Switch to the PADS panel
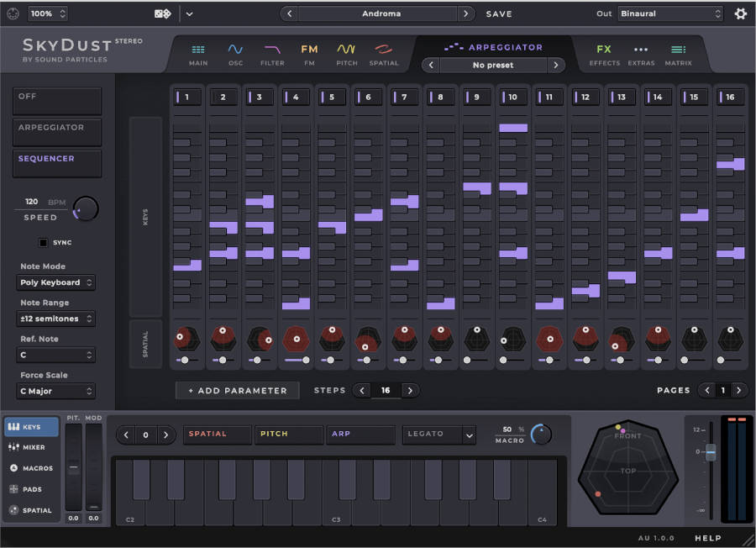The width and height of the screenshot is (756, 548). coord(32,489)
